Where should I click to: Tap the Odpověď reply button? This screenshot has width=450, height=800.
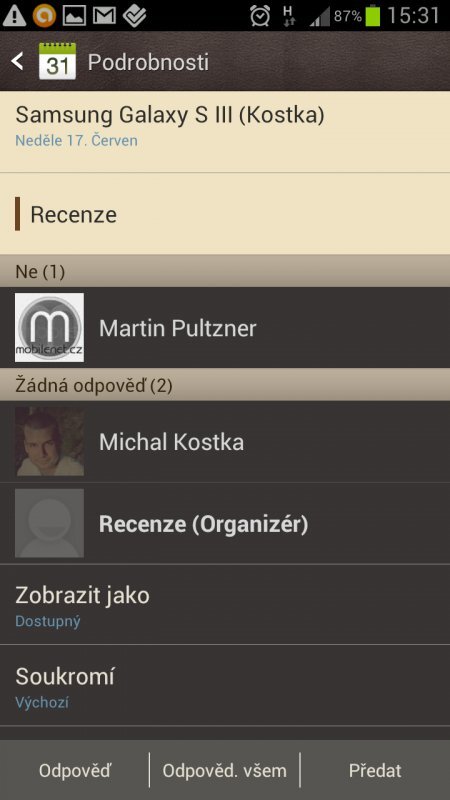(x=74, y=770)
